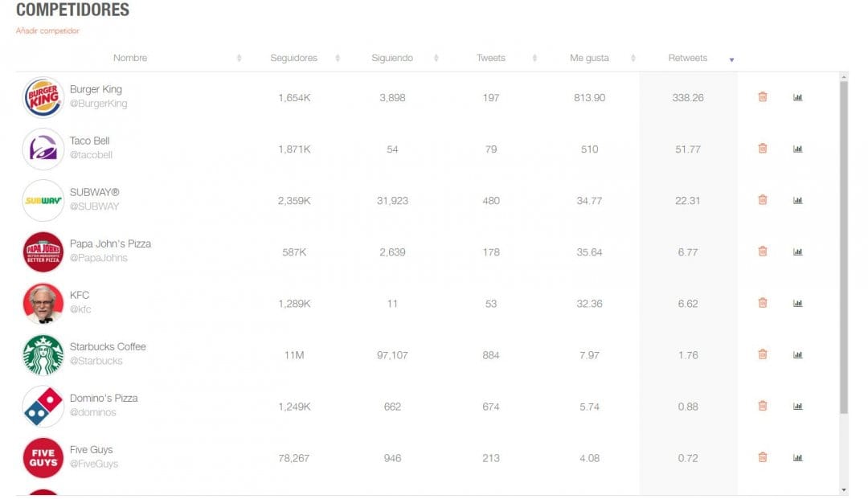The width and height of the screenshot is (868, 499).
Task: Show the chart for Papa John's Pizza
Action: tap(797, 252)
